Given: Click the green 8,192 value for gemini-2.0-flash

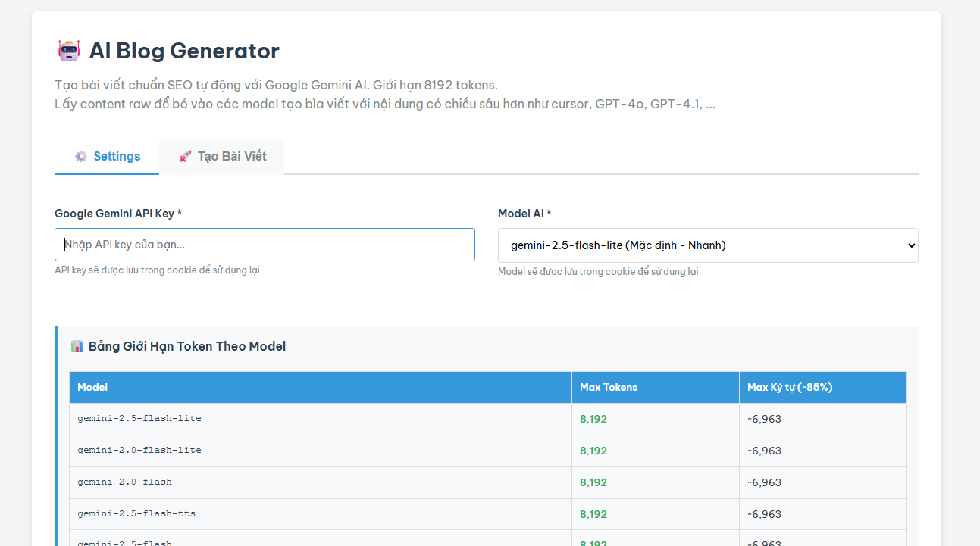Looking at the screenshot, I should 593,482.
